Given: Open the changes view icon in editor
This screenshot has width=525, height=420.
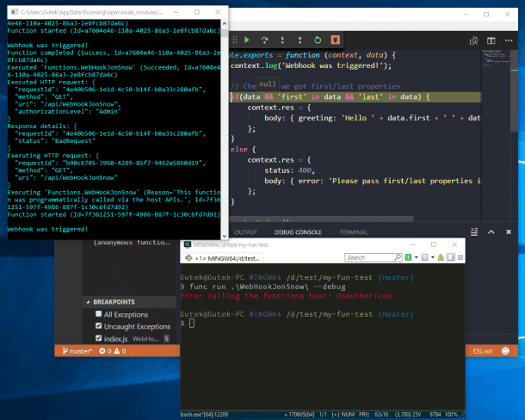Looking at the screenshot, I should tap(473, 40).
